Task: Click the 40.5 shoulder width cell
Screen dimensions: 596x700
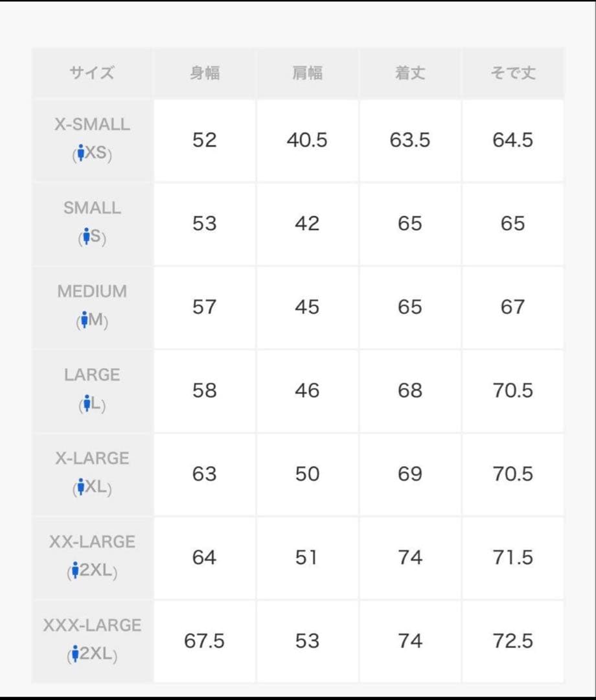Action: [x=307, y=140]
